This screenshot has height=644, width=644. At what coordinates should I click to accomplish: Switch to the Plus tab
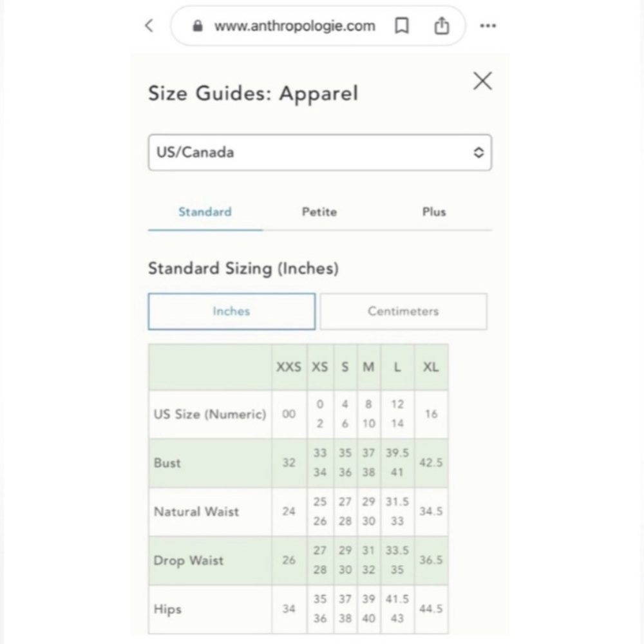tap(434, 212)
